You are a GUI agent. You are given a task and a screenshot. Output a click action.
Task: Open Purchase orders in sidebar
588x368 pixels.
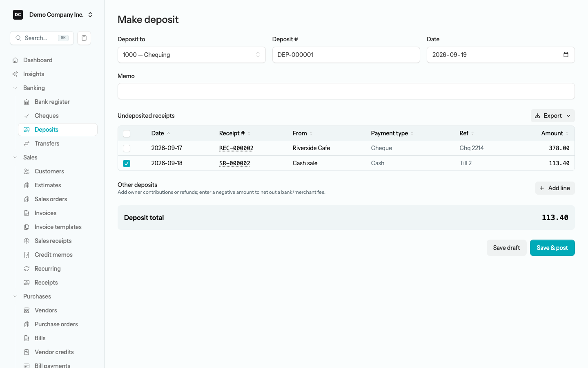58,324
